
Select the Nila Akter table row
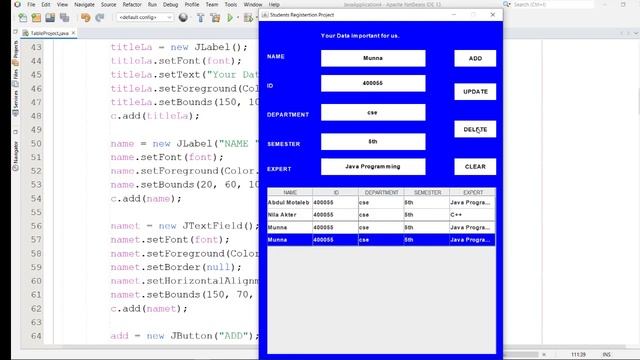(381, 215)
